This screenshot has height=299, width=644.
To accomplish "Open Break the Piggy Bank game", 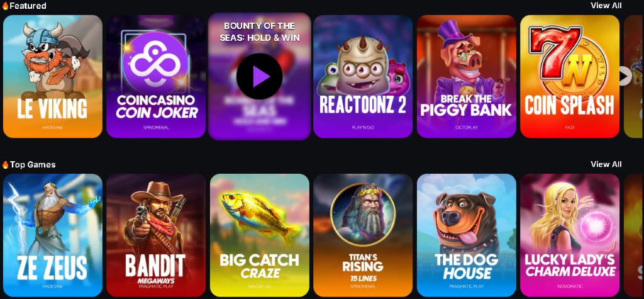I will tap(467, 77).
